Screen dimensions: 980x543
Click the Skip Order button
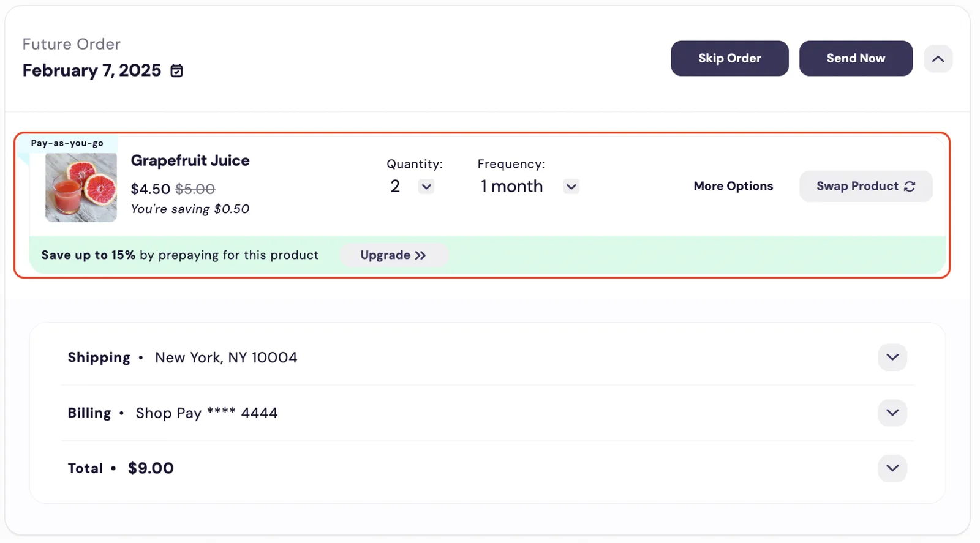[729, 58]
